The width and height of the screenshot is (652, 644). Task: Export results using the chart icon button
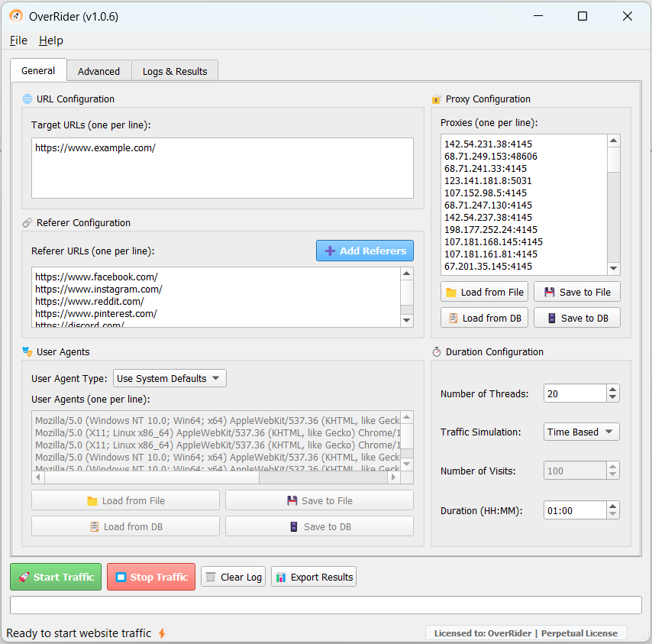click(x=314, y=577)
